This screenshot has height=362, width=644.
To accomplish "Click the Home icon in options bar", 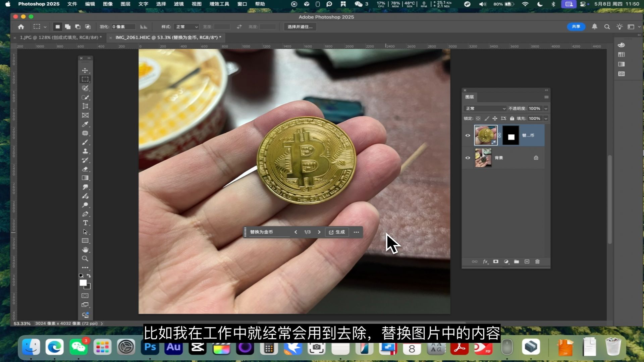I will (21, 27).
